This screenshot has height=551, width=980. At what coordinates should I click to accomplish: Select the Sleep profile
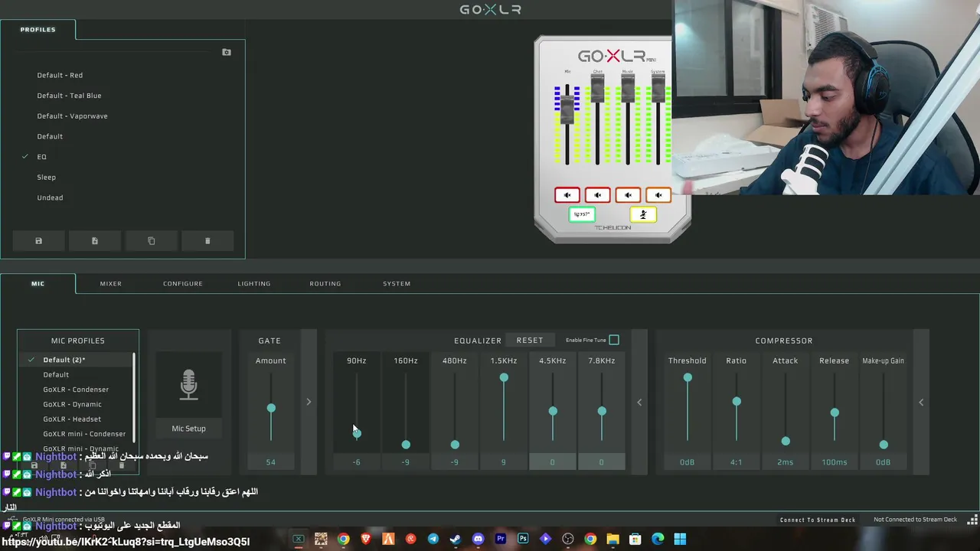(x=46, y=178)
